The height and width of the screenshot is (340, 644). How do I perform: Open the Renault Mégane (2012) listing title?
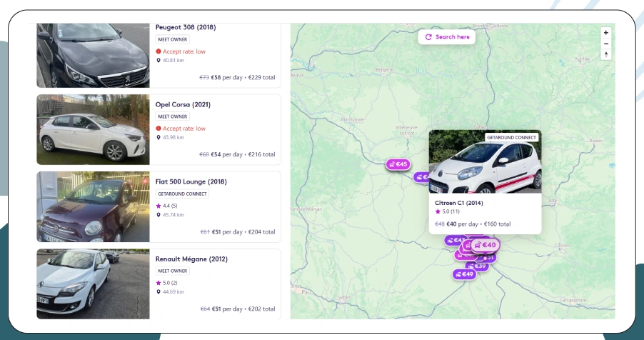(191, 259)
